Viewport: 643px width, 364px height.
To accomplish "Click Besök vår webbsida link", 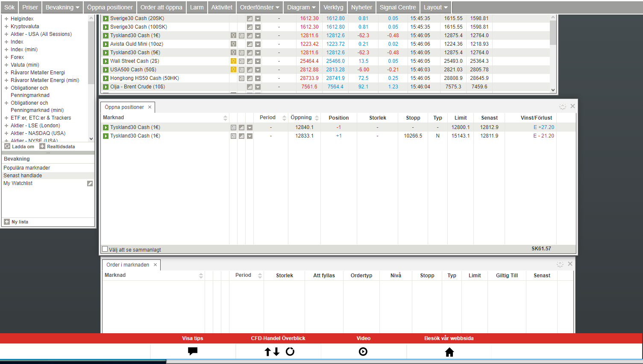I will pos(449,338).
